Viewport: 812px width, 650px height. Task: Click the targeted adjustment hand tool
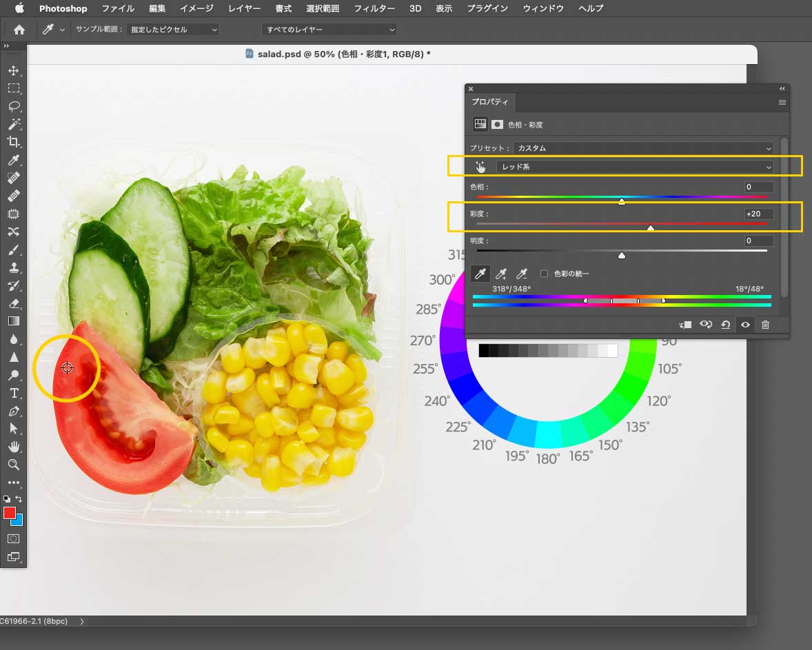480,167
